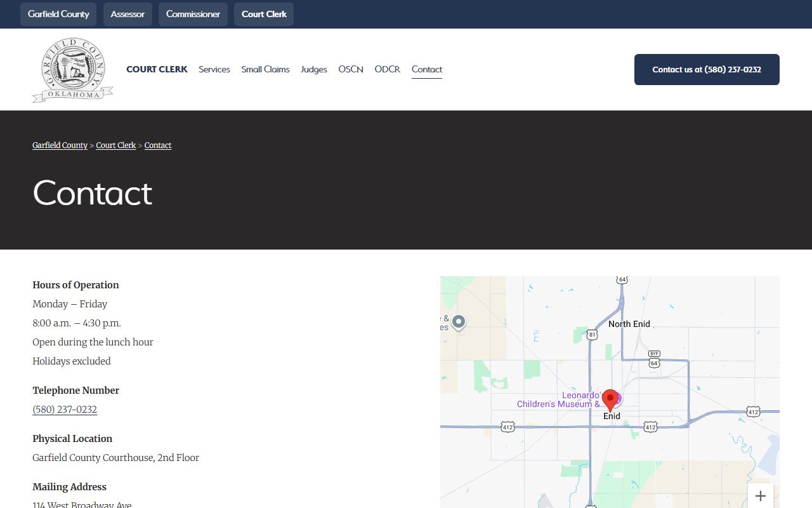Click the (580) 237-0232 telephone link
This screenshot has width=812, height=508.
[65, 410]
